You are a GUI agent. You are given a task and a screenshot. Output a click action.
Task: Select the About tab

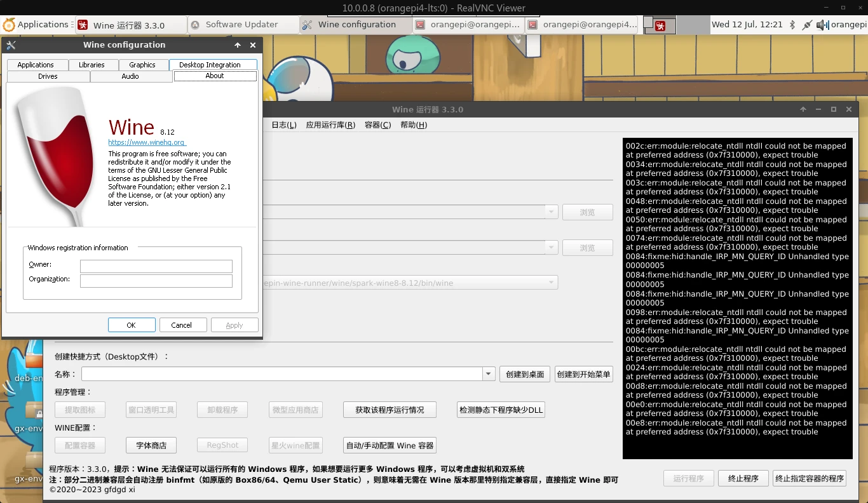click(215, 76)
